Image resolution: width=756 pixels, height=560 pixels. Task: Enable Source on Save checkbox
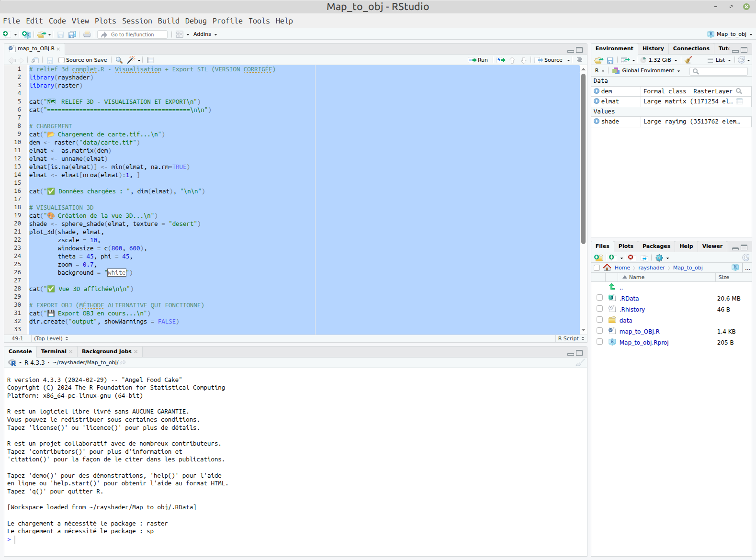pyautogui.click(x=61, y=60)
